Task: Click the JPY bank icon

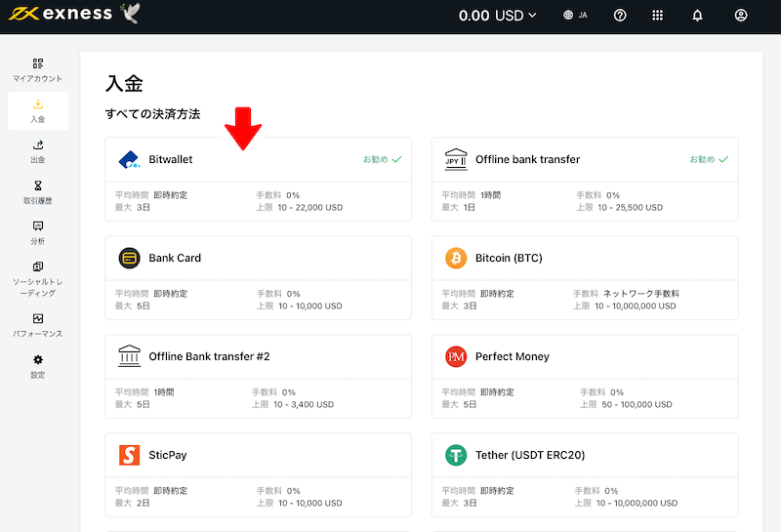Action: point(456,159)
